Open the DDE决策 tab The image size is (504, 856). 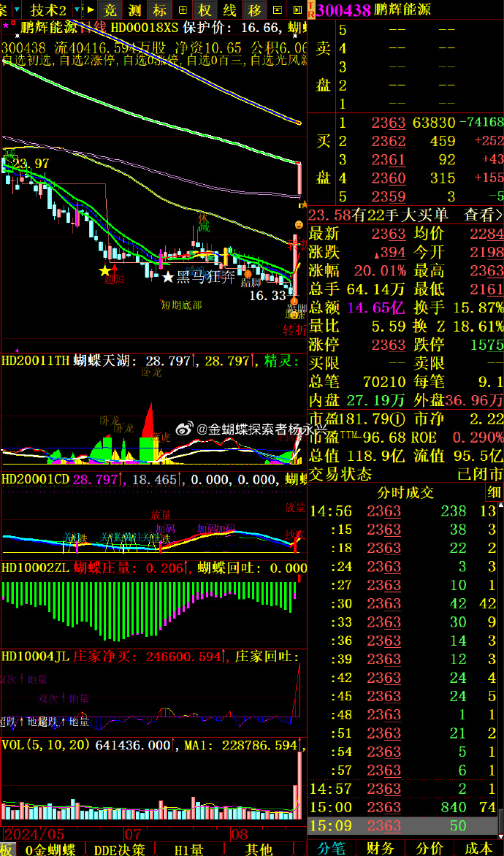[117, 849]
